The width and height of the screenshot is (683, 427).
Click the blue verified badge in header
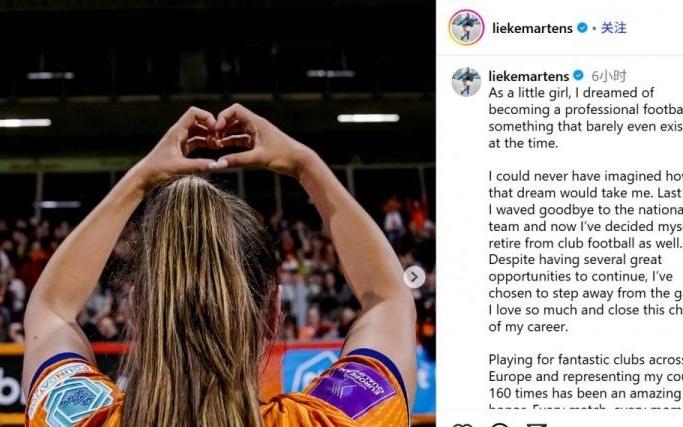[x=582, y=27]
